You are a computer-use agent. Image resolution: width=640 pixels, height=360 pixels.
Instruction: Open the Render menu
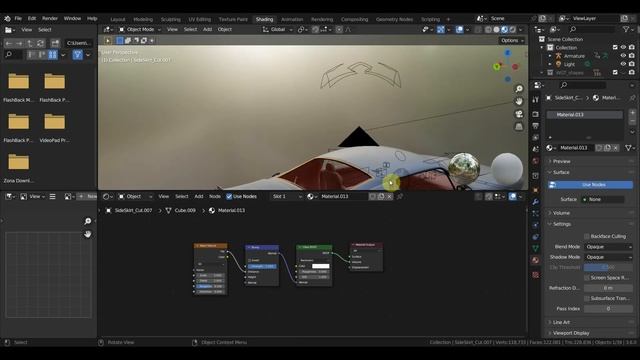pos(50,18)
